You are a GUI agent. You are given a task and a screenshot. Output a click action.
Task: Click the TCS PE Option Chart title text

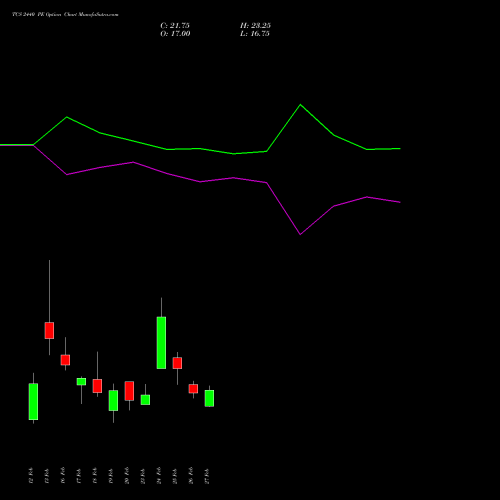tap(65, 14)
